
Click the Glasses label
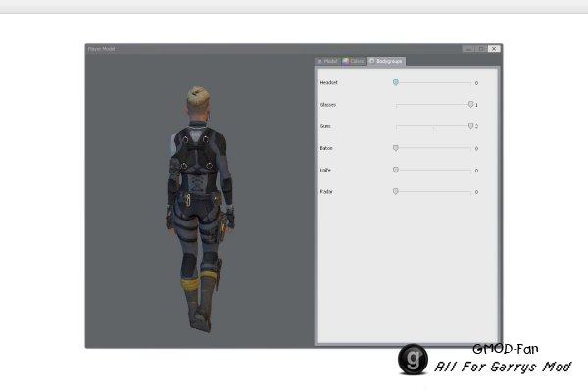328,105
